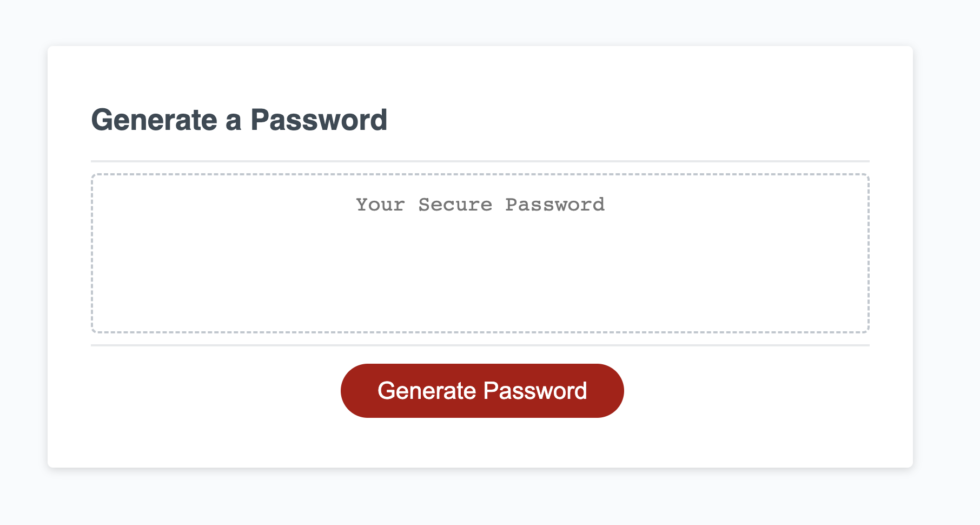This screenshot has height=525, width=980.
Task: Click the Your Secure Password placeholder text
Action: coord(479,205)
